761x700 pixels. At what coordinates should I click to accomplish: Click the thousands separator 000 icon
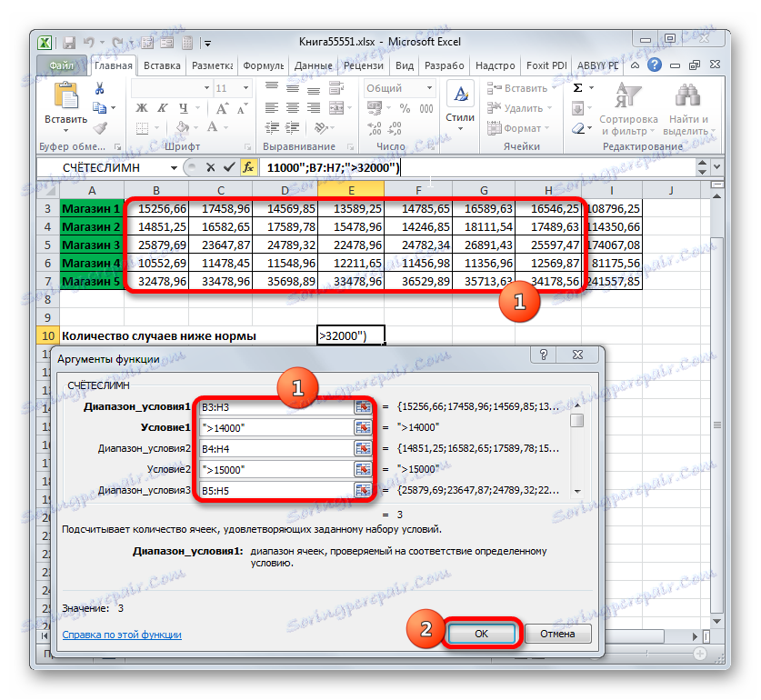pos(426,108)
